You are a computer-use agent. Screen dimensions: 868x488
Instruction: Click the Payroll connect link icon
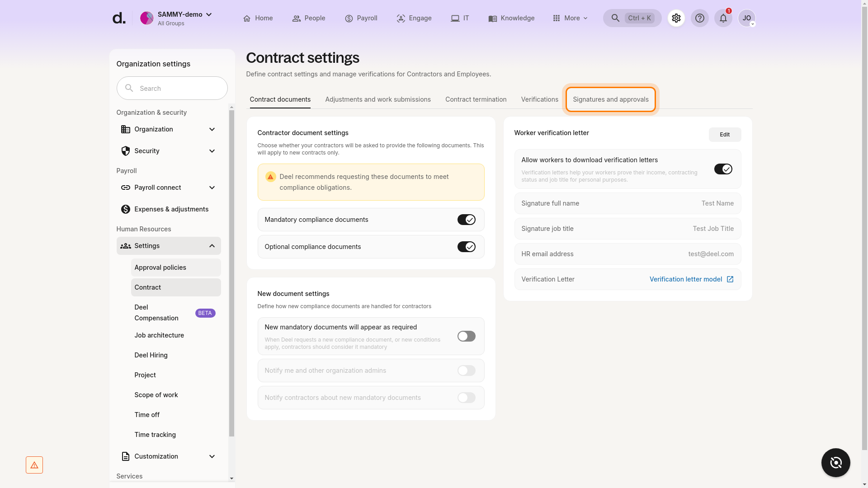pos(126,188)
